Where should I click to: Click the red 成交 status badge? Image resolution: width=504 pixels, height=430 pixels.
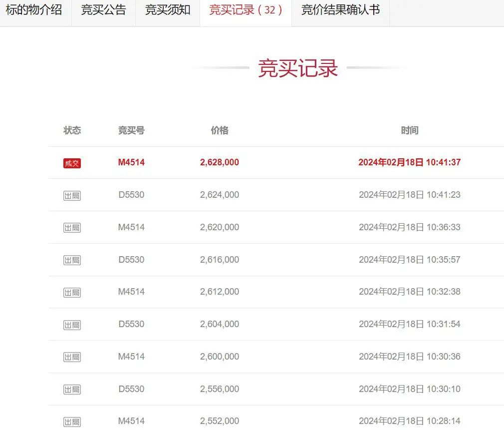72,163
